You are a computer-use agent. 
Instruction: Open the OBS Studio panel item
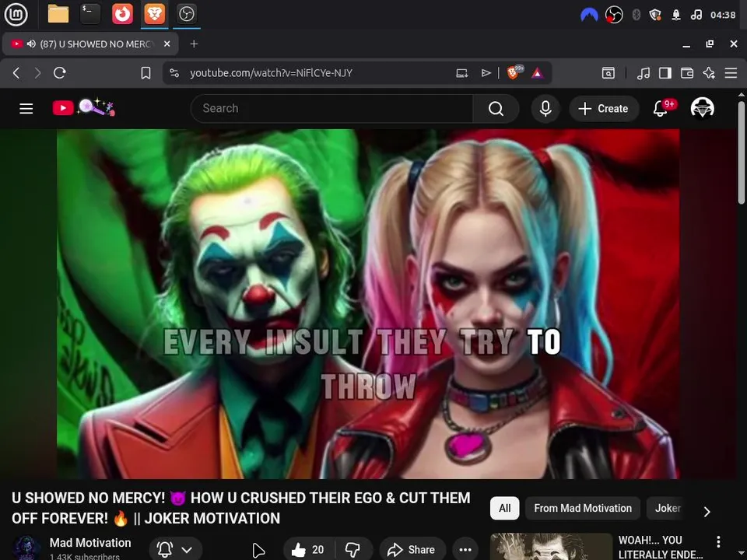(186, 14)
